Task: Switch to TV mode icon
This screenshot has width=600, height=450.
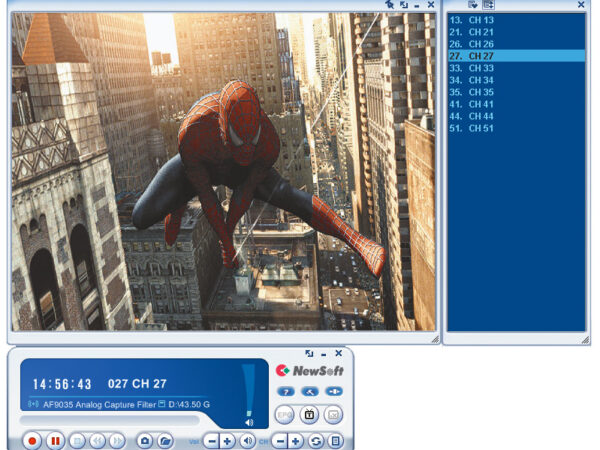Action: coord(310,414)
